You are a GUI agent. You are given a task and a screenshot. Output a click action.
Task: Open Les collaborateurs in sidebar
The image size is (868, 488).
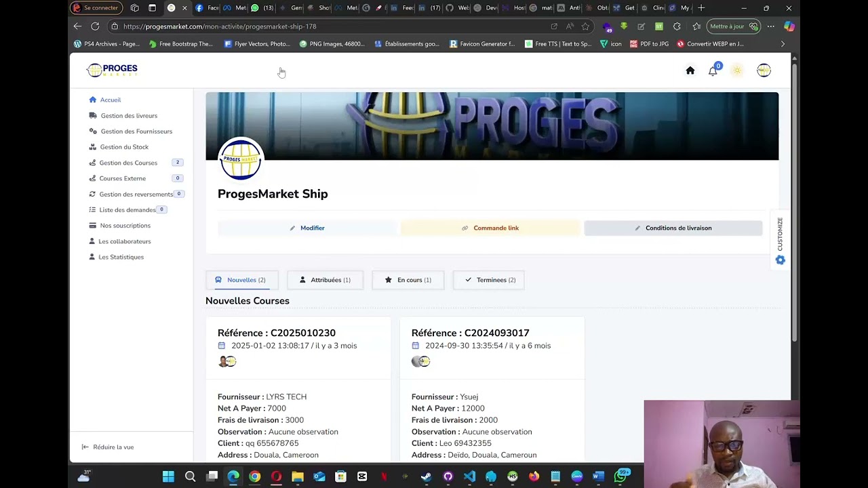click(119, 241)
